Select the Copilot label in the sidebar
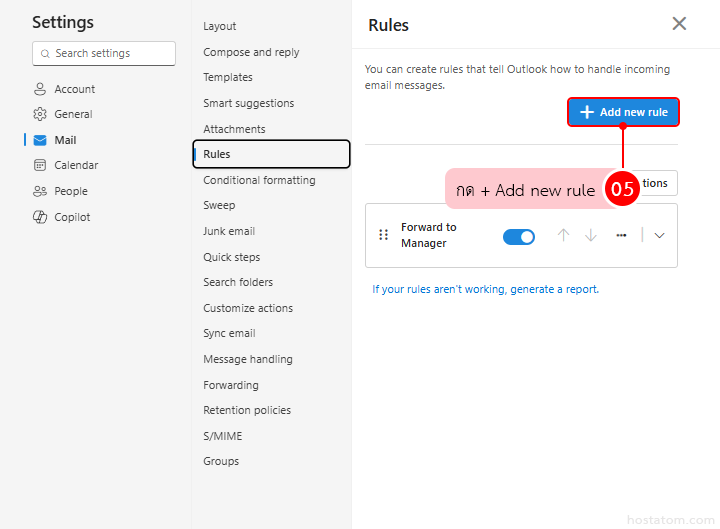 tap(72, 217)
